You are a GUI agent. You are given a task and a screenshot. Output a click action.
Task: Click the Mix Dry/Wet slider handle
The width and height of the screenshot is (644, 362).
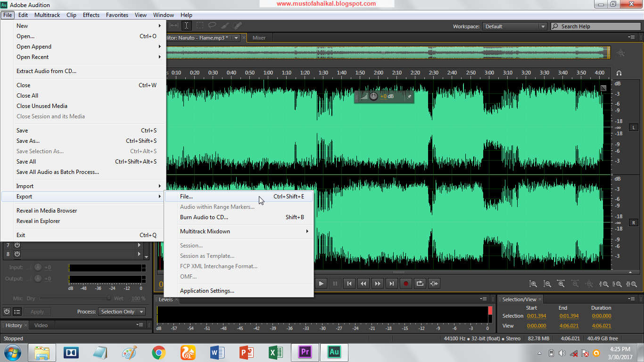click(109, 298)
